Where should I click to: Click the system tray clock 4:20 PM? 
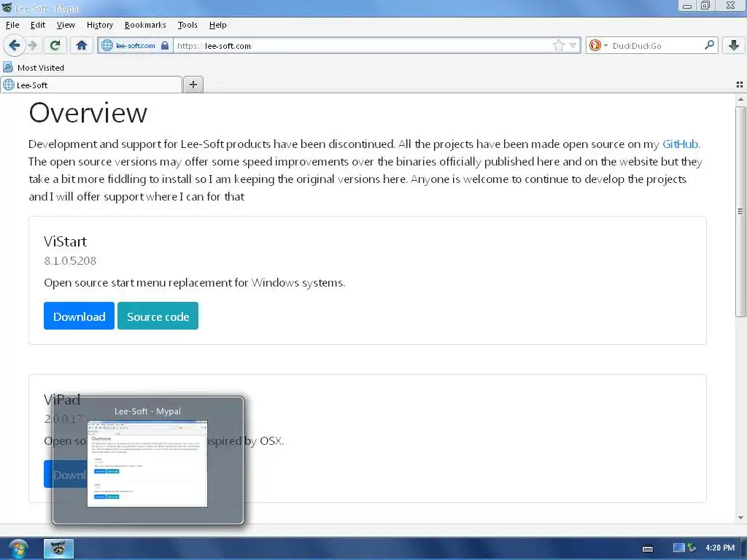pos(720,548)
